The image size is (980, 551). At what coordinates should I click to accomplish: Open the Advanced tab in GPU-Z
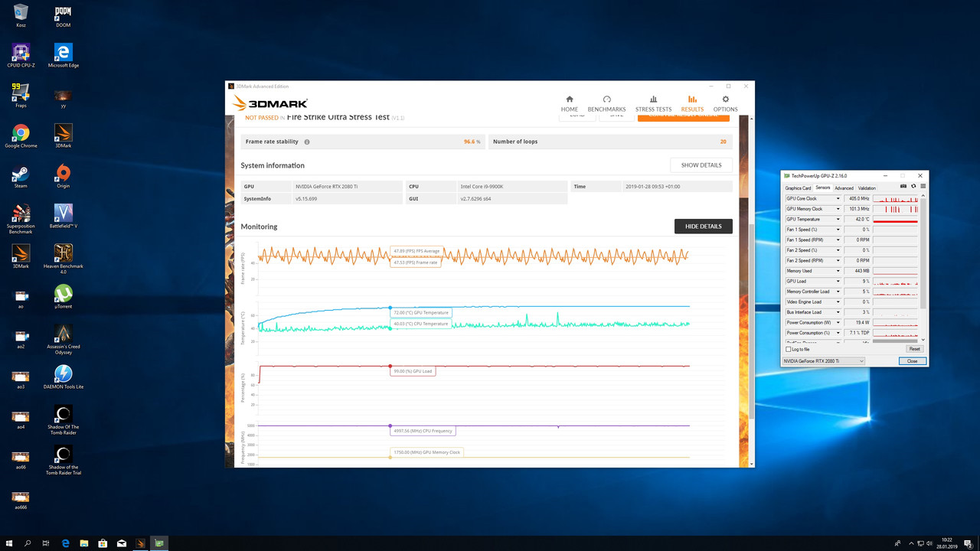(844, 187)
